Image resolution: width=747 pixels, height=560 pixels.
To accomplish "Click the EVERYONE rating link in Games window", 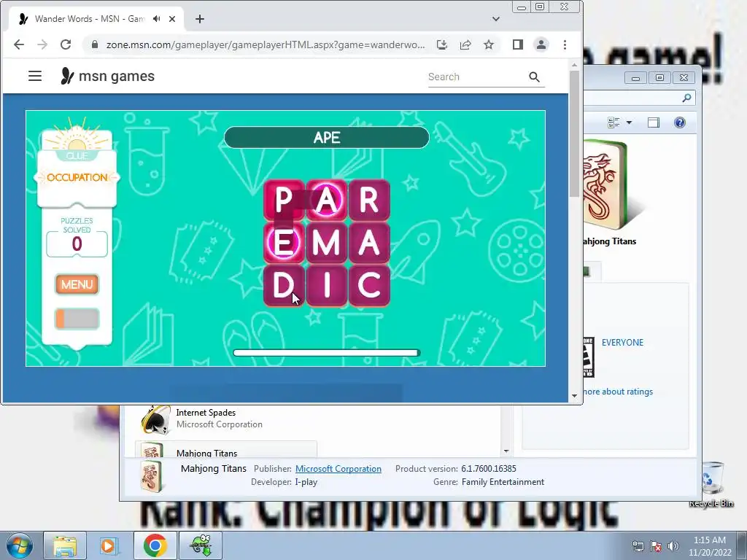I will click(x=622, y=343).
